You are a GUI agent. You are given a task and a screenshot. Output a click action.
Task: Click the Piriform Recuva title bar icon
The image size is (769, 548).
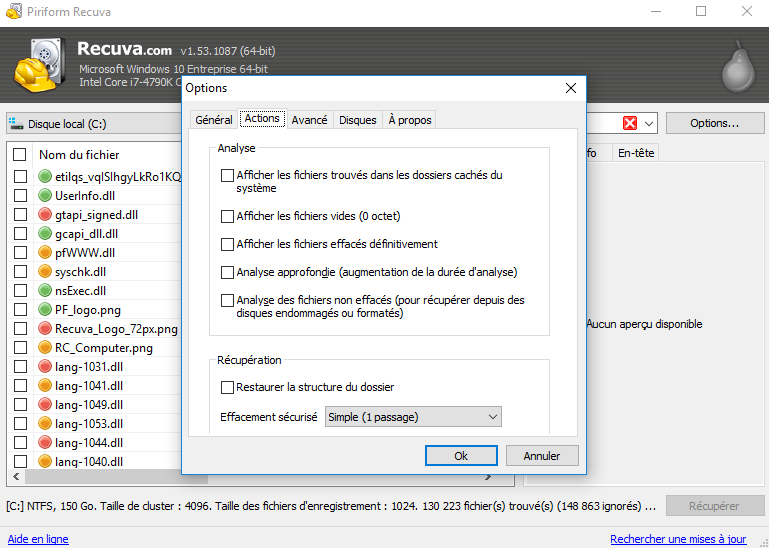click(x=14, y=11)
